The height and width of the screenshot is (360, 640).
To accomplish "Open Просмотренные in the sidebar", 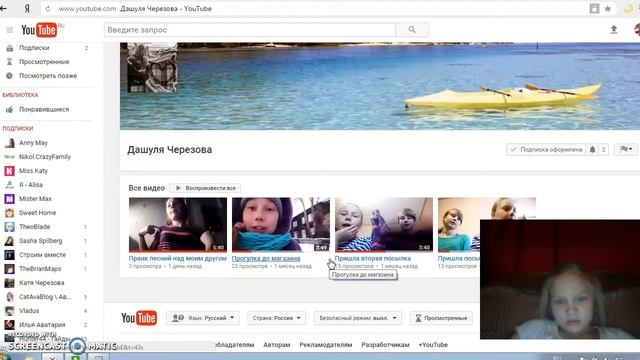I will pyautogui.click(x=44, y=62).
